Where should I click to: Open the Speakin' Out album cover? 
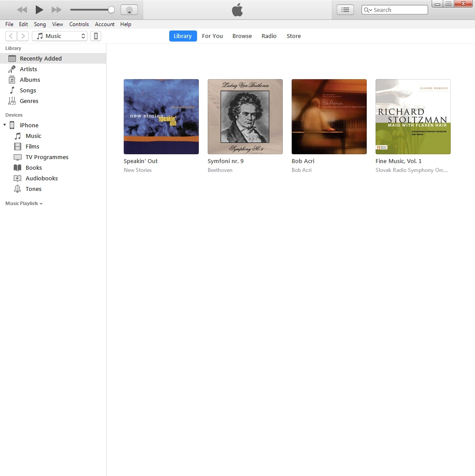(161, 117)
